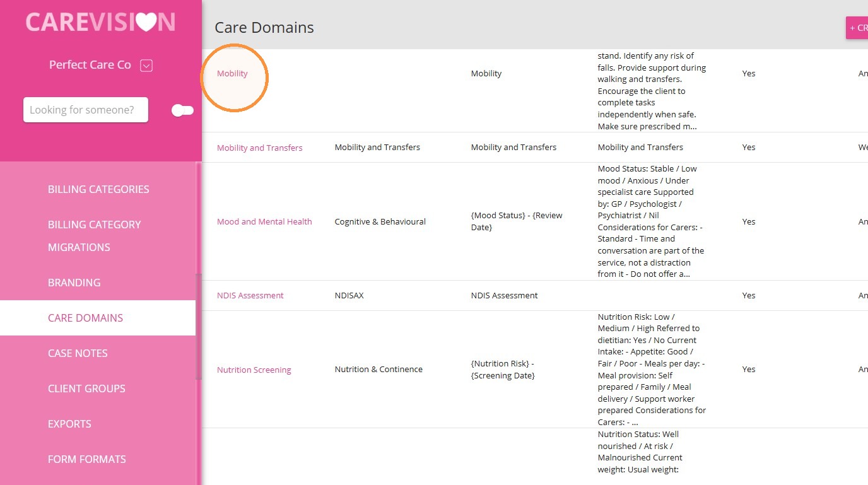Click the 'Looking for someone?' search field

[86, 110]
